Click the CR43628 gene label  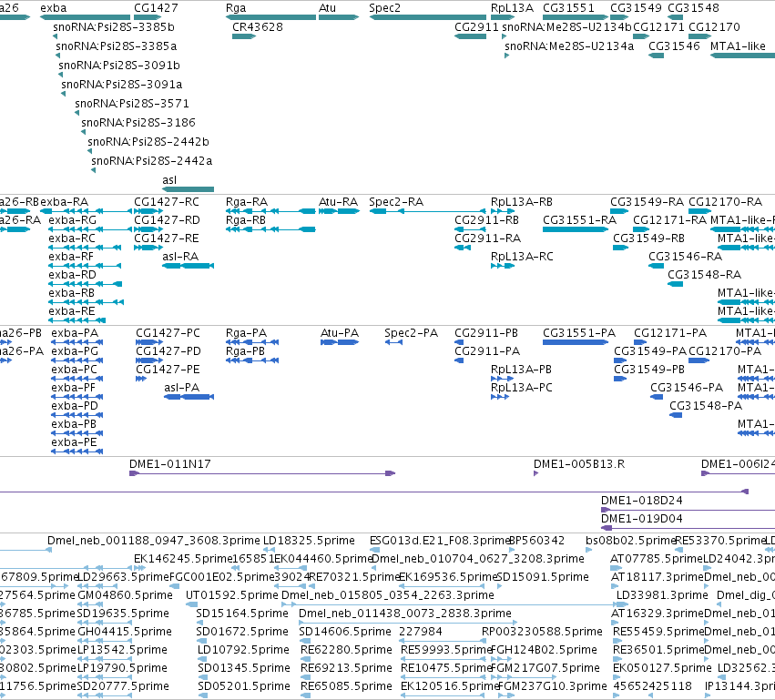[x=258, y=26]
